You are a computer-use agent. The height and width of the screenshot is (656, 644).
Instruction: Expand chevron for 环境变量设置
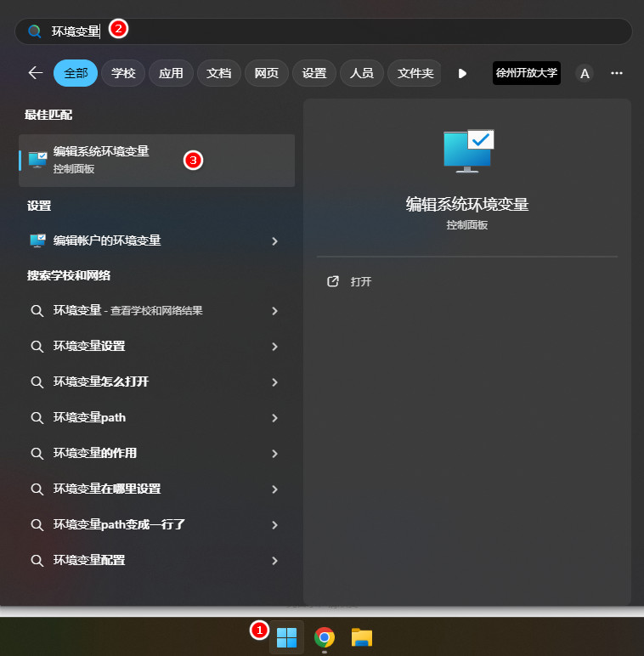(x=274, y=347)
